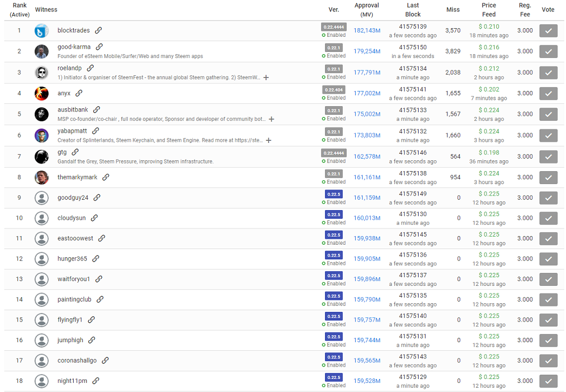Sort by the Miss column header

[453, 10]
